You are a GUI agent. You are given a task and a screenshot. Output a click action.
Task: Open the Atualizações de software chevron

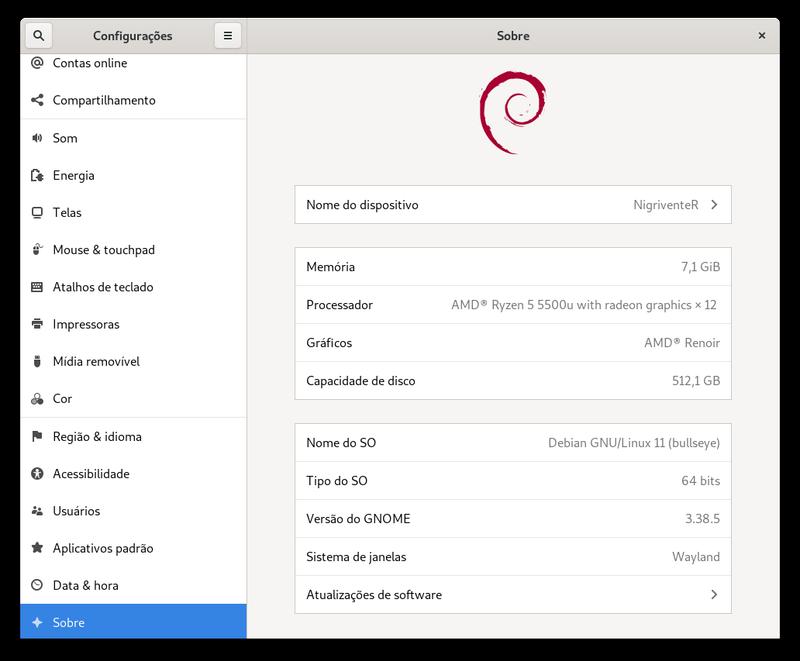tap(714, 595)
